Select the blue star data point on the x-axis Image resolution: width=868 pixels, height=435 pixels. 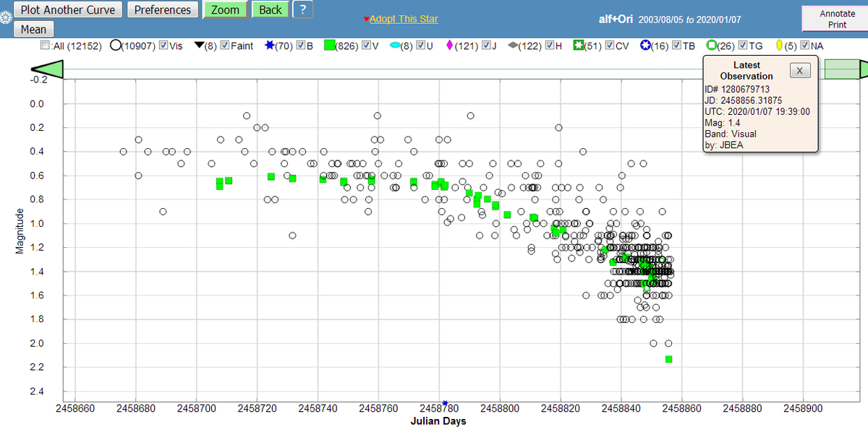[446, 403]
